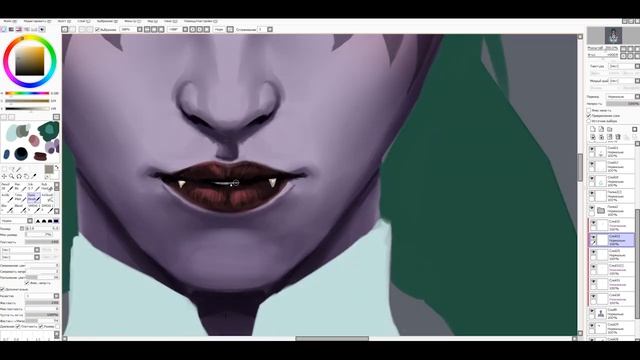The image size is (640, 360).
Task: Pick the flattest brush edge shape
Action: pos(56,221)
